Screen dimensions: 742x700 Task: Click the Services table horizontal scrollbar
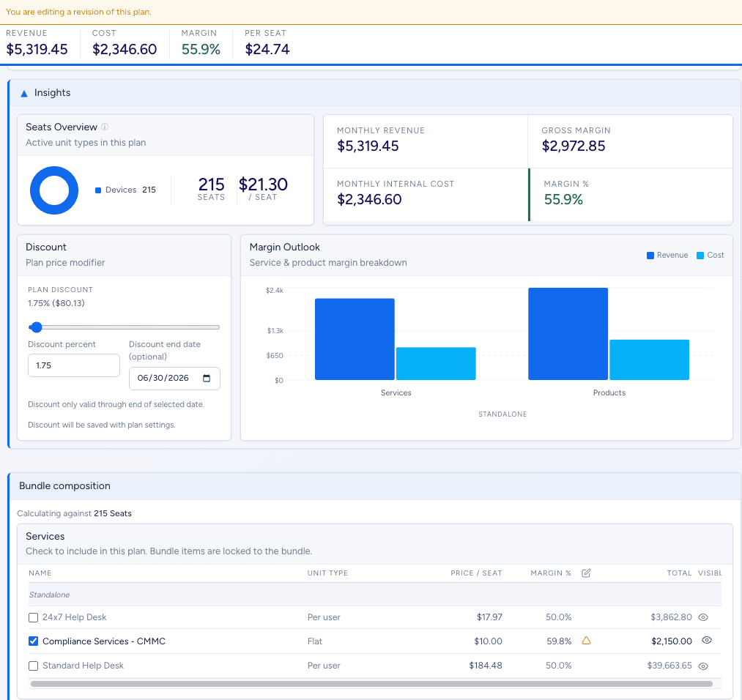(371, 684)
